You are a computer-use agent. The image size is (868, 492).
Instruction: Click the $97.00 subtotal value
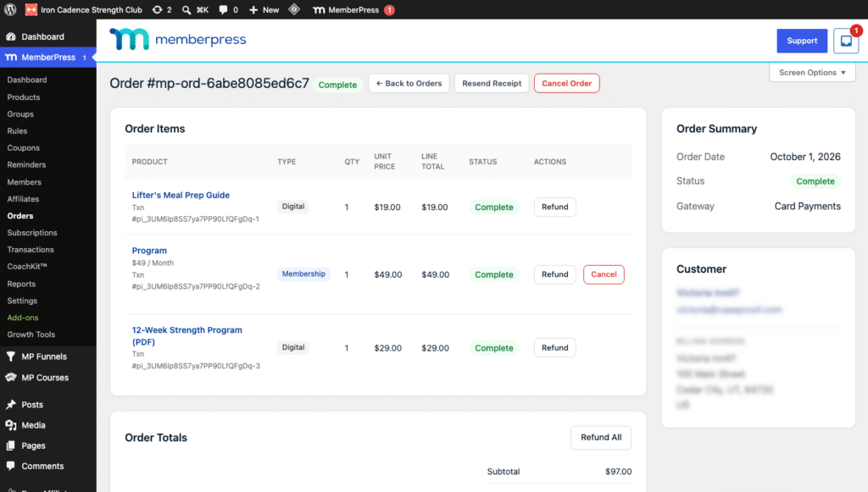tap(618, 472)
